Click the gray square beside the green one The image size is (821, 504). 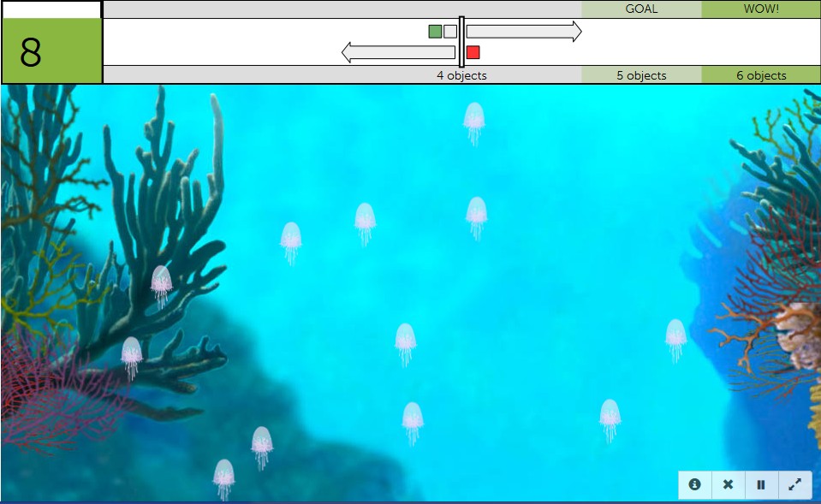(x=450, y=32)
